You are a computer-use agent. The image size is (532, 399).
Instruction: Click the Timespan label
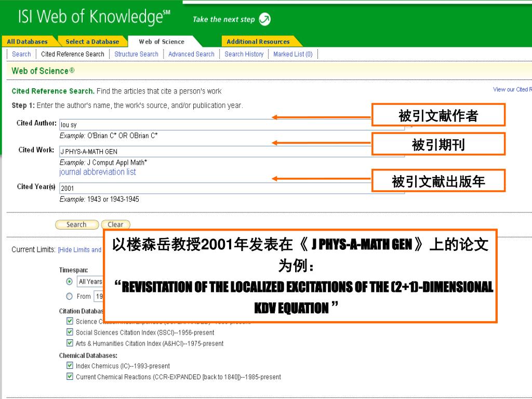coord(73,270)
